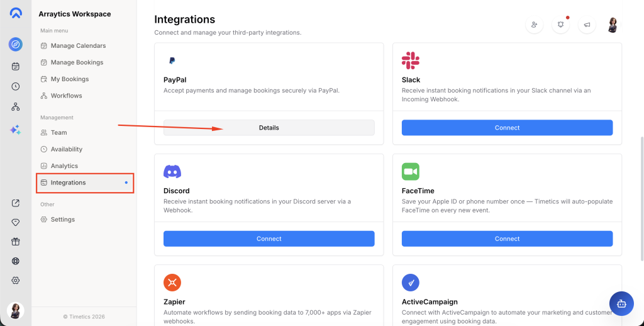
Task: Open the notifications bell icon
Action: point(560,25)
